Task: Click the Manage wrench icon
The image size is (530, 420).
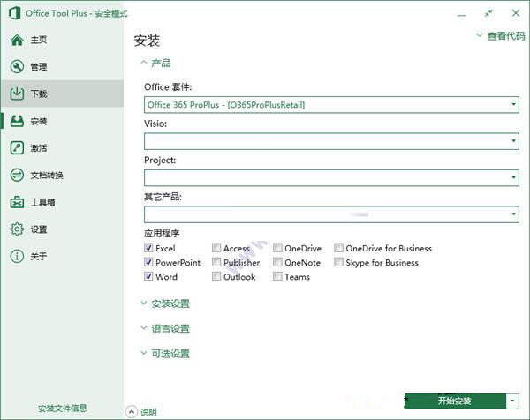Action: coord(17,67)
